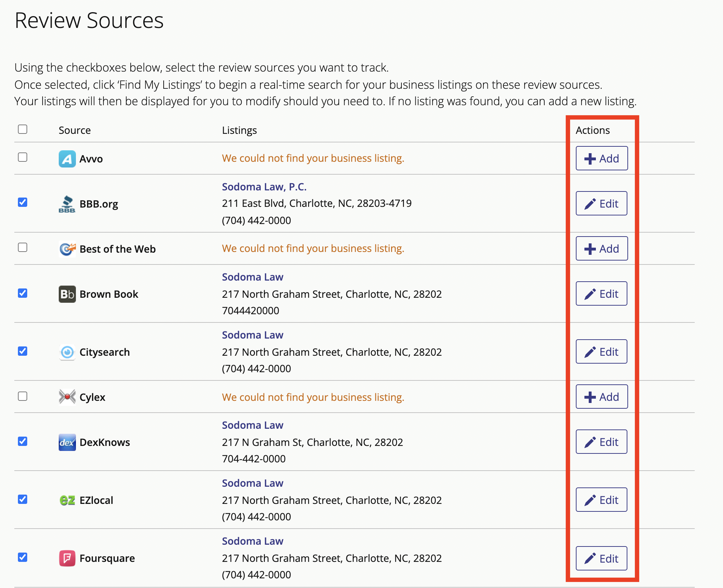
Task: Click the Avvo source logo icon
Action: tap(67, 159)
